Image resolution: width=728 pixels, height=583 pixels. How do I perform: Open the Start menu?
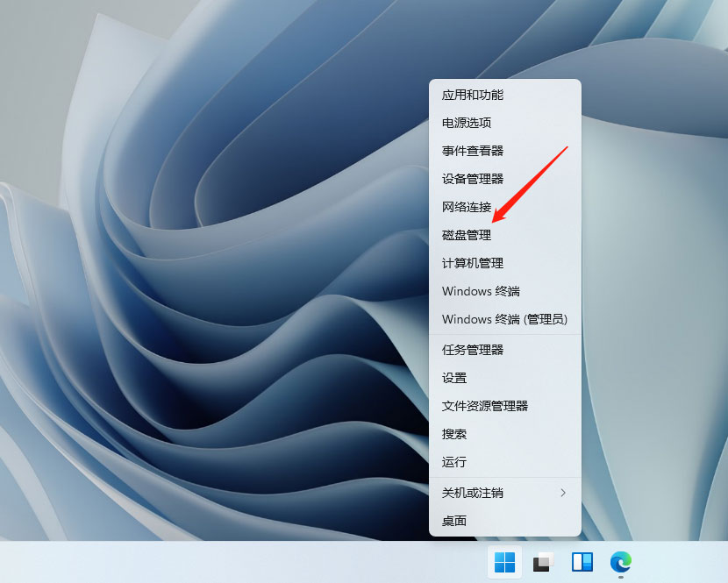(x=504, y=564)
